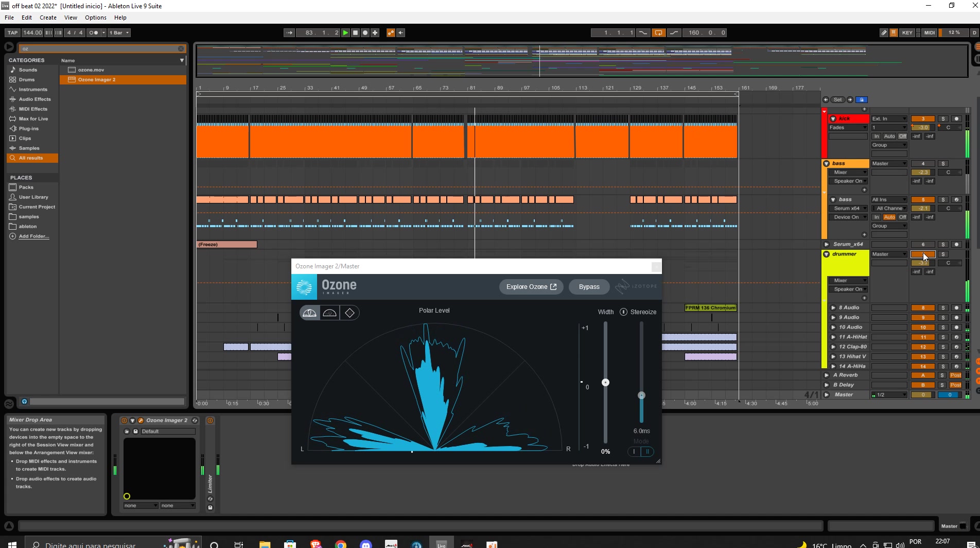Image resolution: width=980 pixels, height=548 pixels.
Task: Select the first stereo view icon in Ozone Imager
Action: coord(309,313)
